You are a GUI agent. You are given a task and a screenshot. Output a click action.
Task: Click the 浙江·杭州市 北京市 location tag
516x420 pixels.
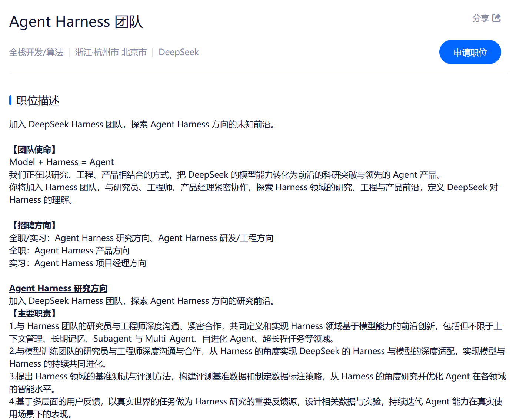111,52
